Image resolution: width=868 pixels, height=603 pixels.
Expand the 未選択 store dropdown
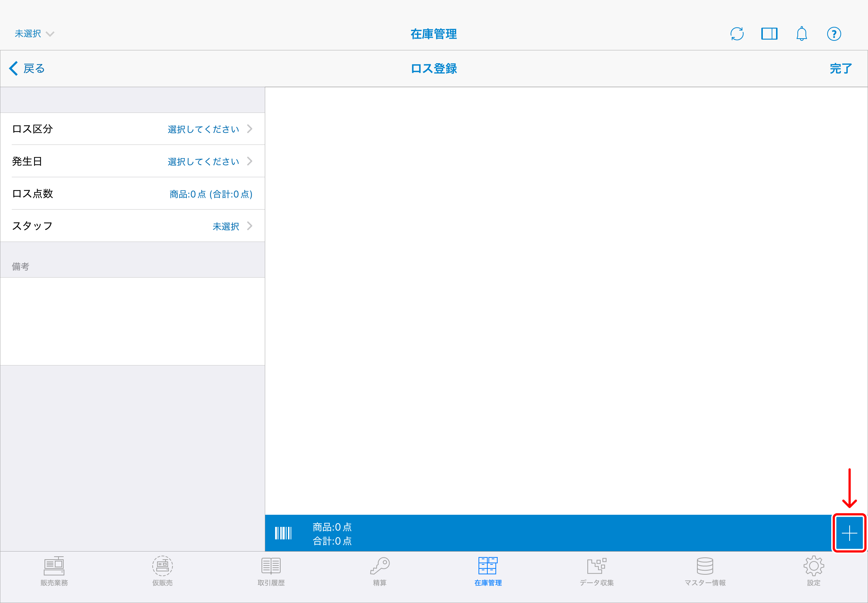[x=34, y=34]
